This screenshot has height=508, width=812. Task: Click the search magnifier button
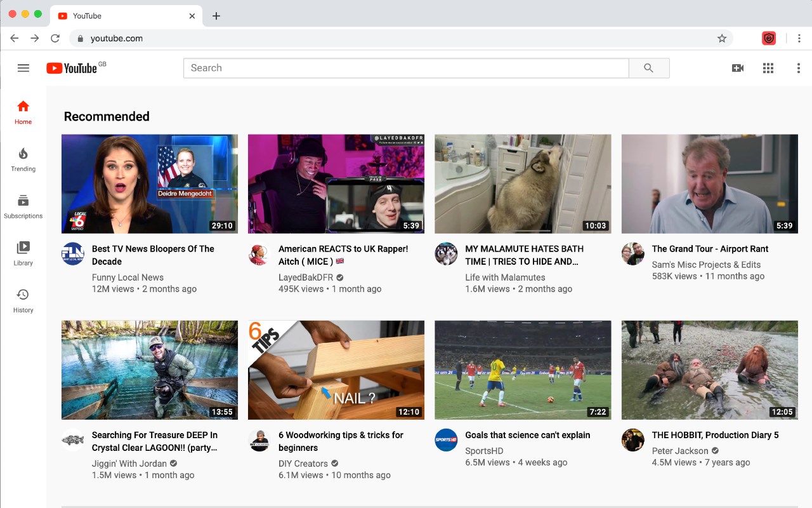(648, 68)
